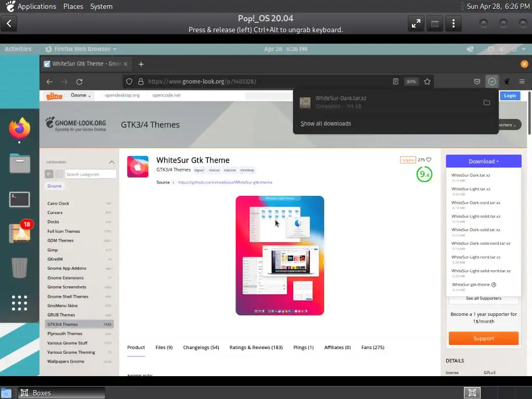Switch to the Changelogs (54) tab
This screenshot has width=532, height=399.
point(201,348)
